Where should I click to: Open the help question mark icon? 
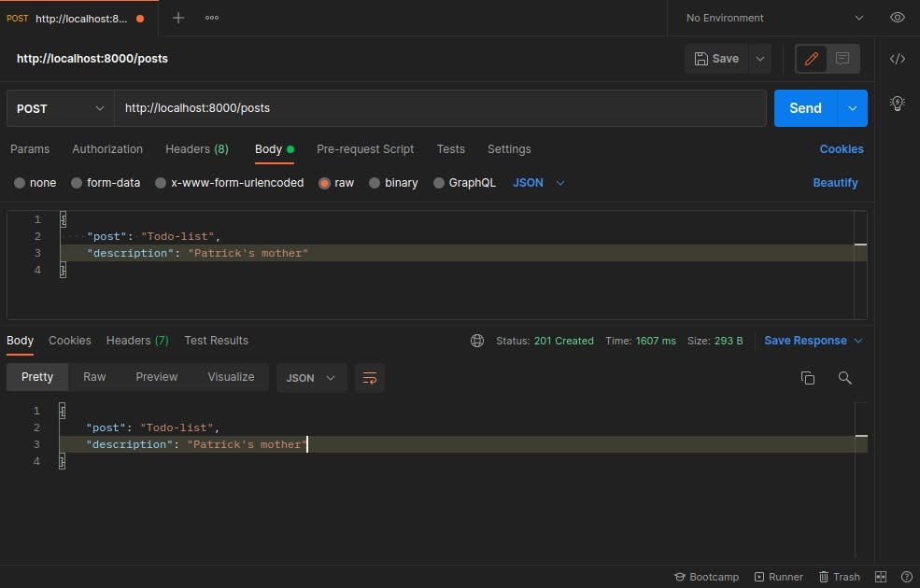pos(907,577)
